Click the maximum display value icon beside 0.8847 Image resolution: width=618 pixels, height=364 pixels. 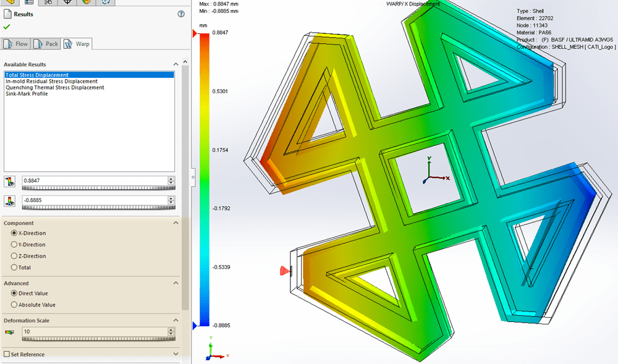click(x=9, y=181)
